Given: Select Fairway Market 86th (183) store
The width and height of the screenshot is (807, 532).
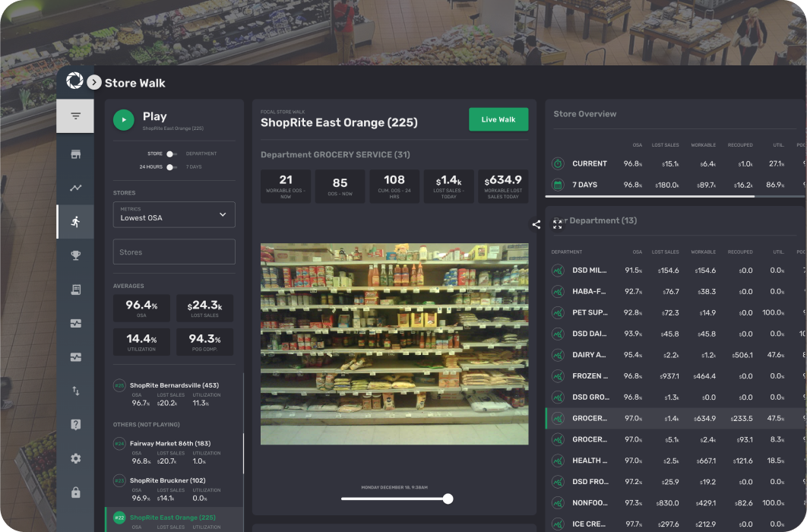Looking at the screenshot, I should coord(174,452).
